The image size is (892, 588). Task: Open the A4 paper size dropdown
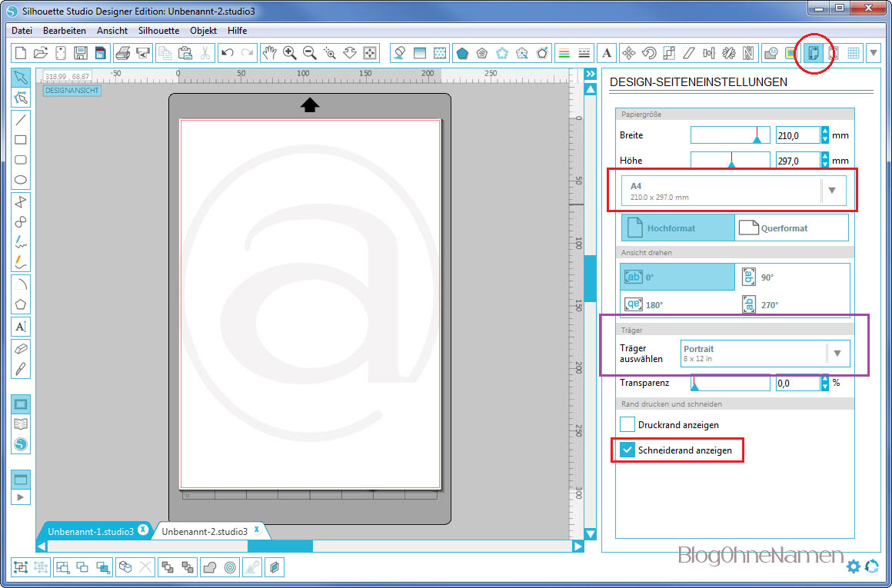click(831, 191)
